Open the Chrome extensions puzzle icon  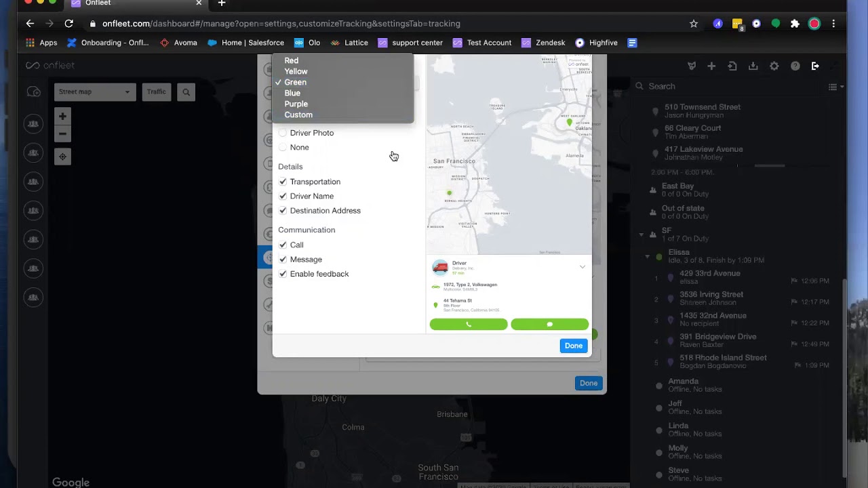(795, 24)
